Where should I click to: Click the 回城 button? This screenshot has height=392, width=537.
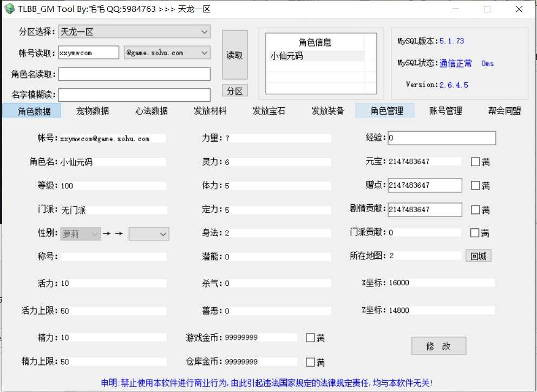click(479, 256)
